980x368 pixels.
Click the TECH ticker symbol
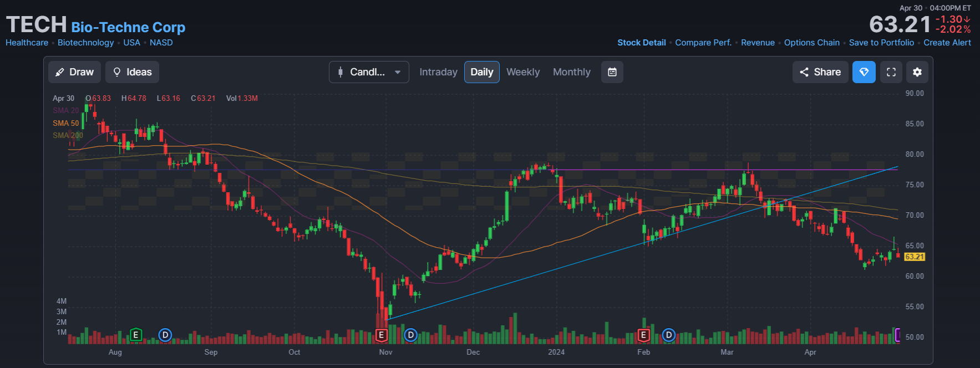[x=37, y=24]
